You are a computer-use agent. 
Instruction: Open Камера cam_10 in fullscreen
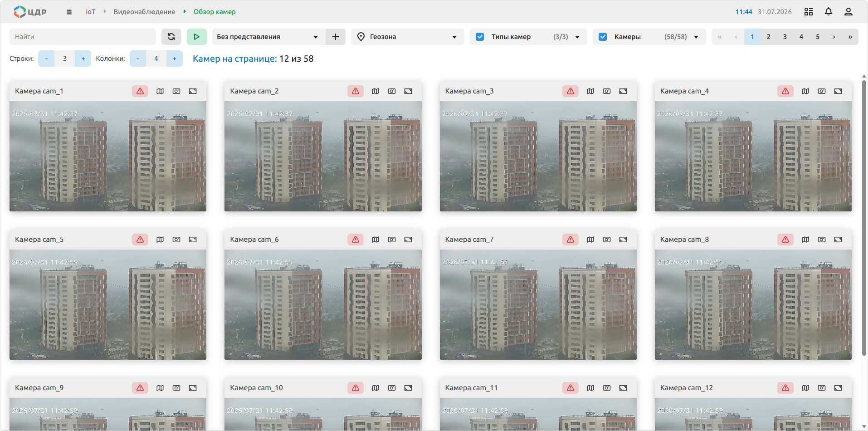tap(408, 388)
